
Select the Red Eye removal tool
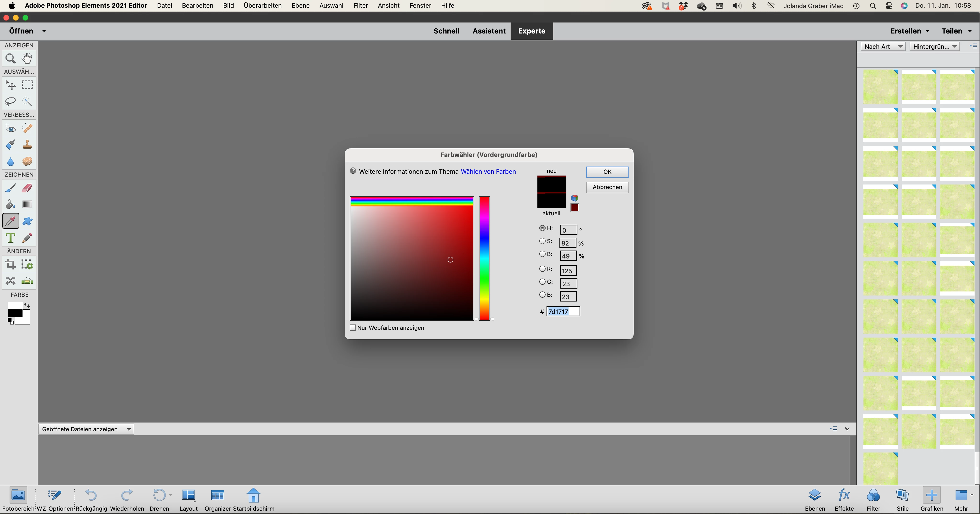click(10, 128)
